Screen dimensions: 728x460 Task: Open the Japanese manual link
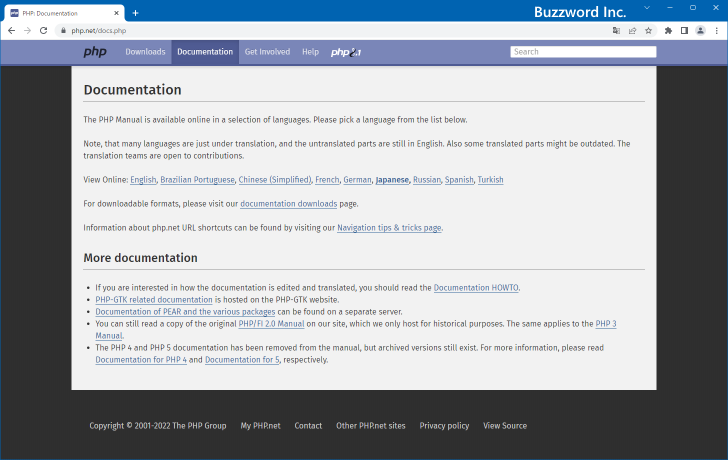click(x=392, y=180)
